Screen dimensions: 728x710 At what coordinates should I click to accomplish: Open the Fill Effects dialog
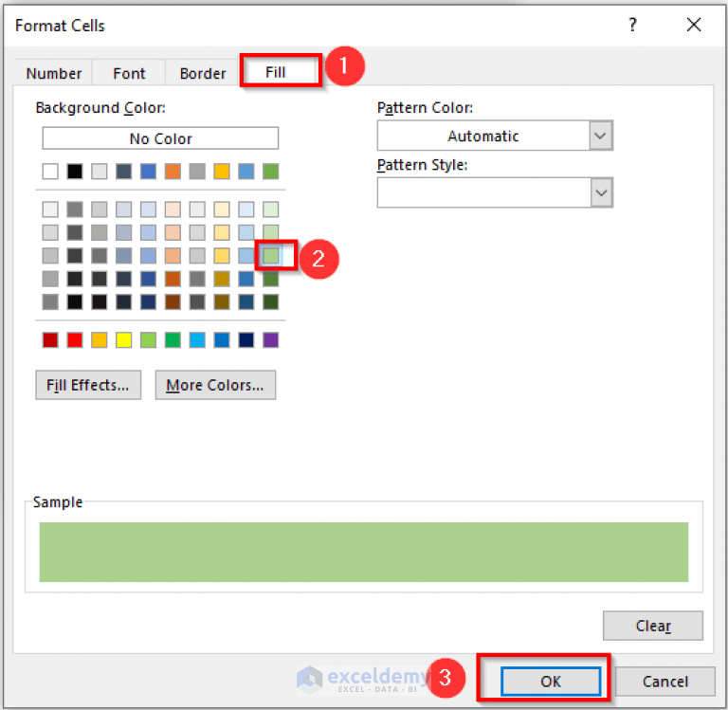88,385
